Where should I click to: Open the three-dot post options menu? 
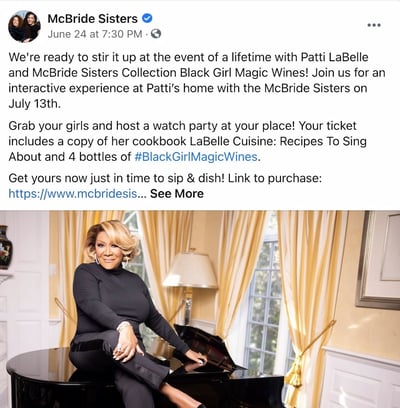(x=374, y=25)
